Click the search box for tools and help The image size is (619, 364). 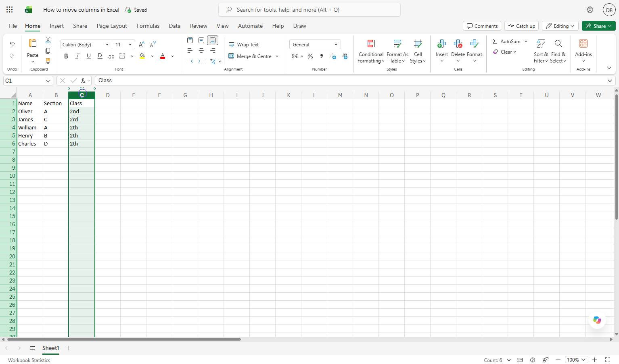pos(309,10)
